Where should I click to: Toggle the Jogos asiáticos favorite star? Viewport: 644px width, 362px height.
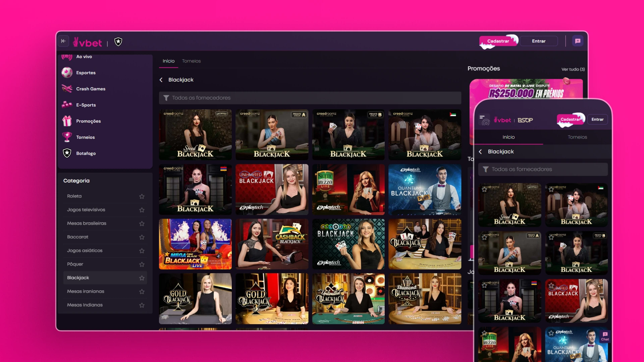click(x=142, y=251)
